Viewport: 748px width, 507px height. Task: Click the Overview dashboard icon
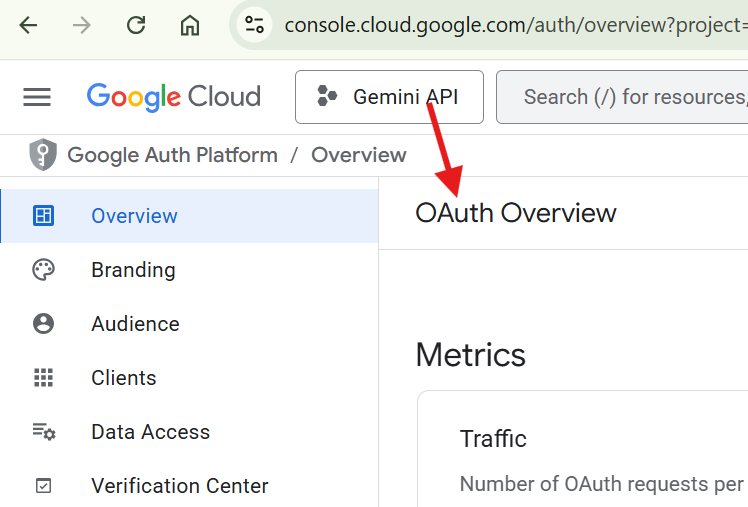pyautogui.click(x=43, y=216)
